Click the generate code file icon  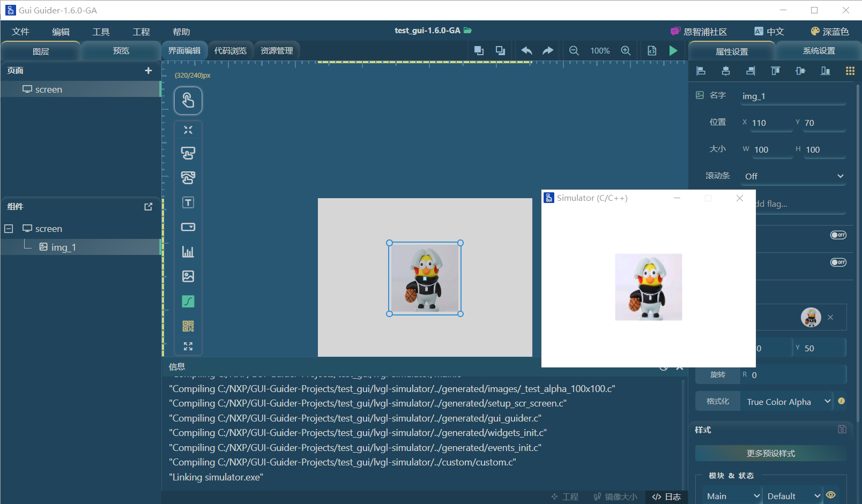(652, 50)
